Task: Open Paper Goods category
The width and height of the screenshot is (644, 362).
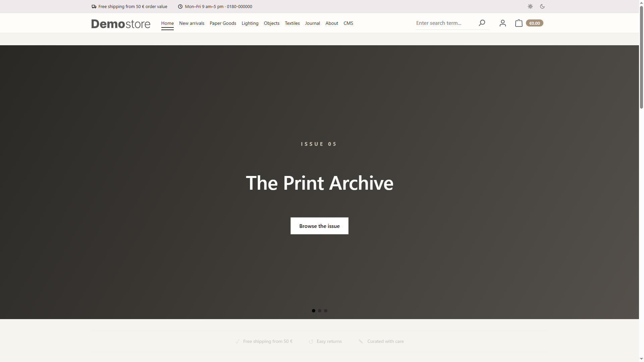Action: [x=223, y=23]
